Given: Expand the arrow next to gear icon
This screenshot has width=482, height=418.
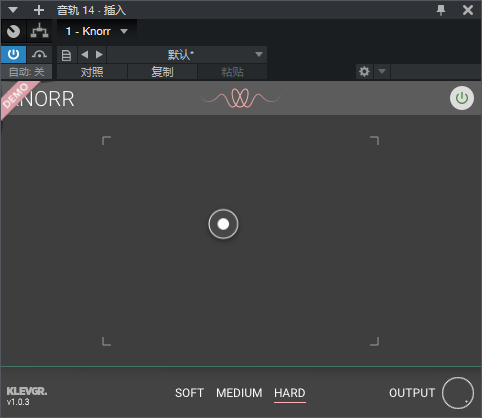Looking at the screenshot, I should pyautogui.click(x=382, y=71).
